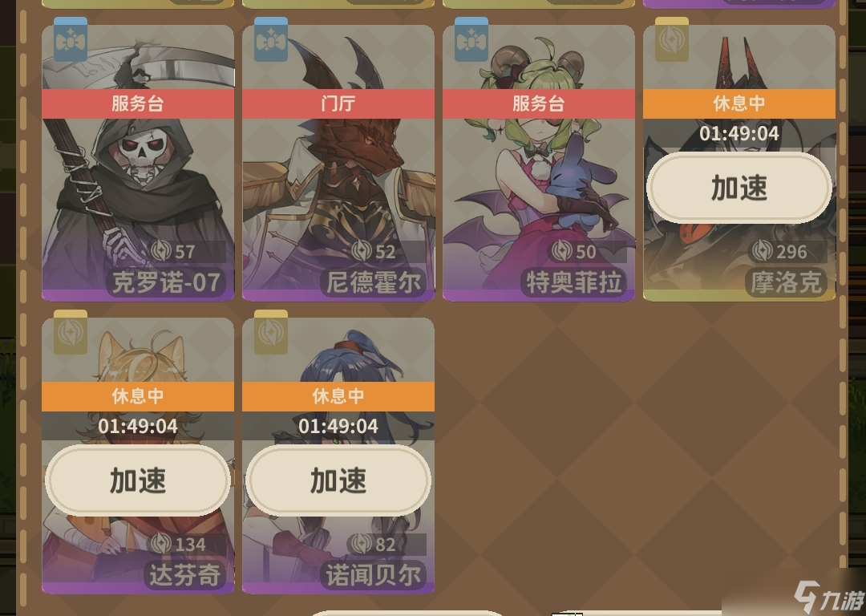Click the rest timer on 达芬奇 card
The image size is (866, 616).
click(x=138, y=426)
